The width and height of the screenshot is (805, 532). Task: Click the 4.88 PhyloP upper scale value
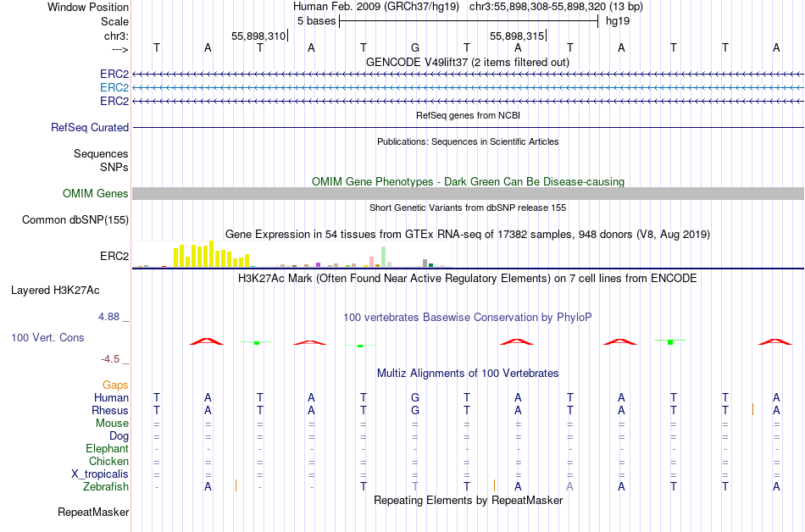[108, 317]
